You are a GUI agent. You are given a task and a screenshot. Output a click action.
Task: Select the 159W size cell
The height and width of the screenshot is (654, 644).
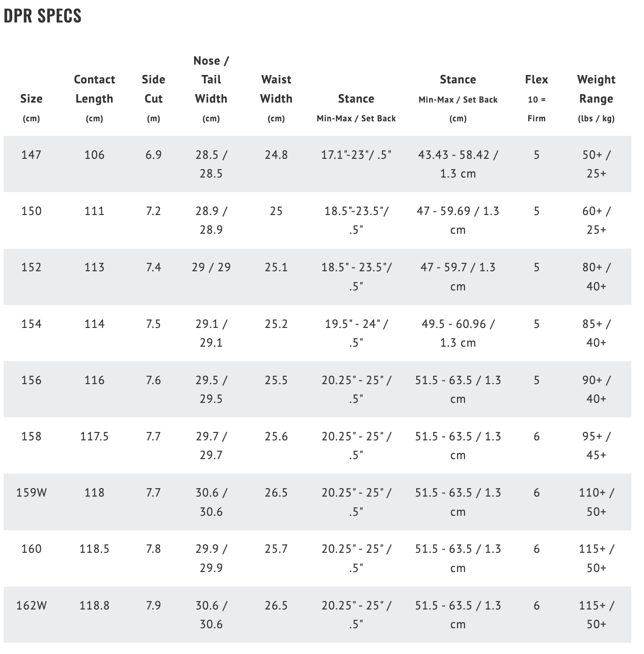pos(31,492)
